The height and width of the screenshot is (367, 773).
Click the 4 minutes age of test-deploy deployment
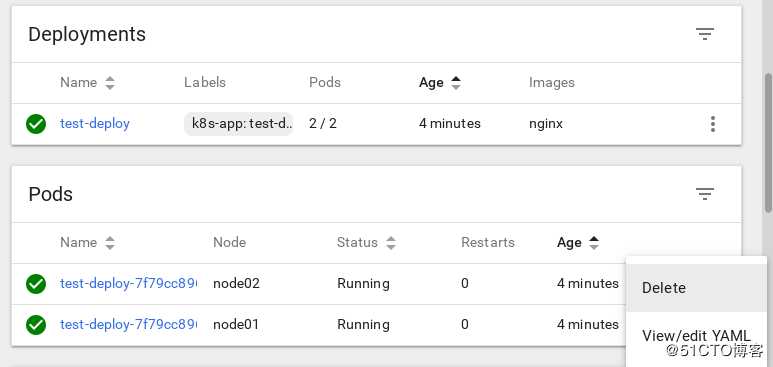coord(450,123)
